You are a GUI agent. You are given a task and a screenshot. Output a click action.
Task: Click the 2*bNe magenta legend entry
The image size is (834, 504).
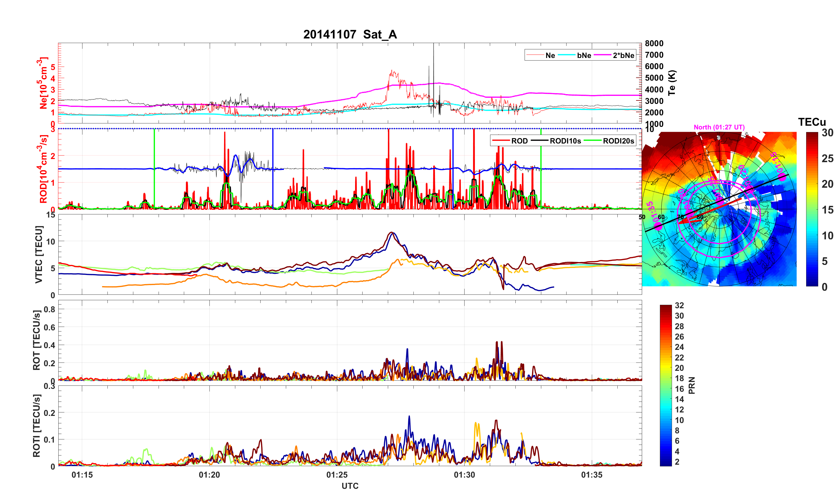tap(623, 55)
